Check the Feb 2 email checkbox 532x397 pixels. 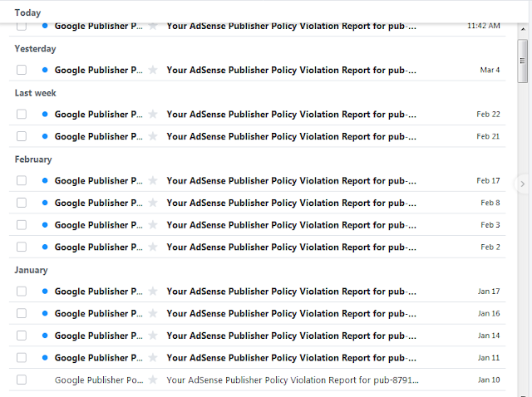point(22,248)
